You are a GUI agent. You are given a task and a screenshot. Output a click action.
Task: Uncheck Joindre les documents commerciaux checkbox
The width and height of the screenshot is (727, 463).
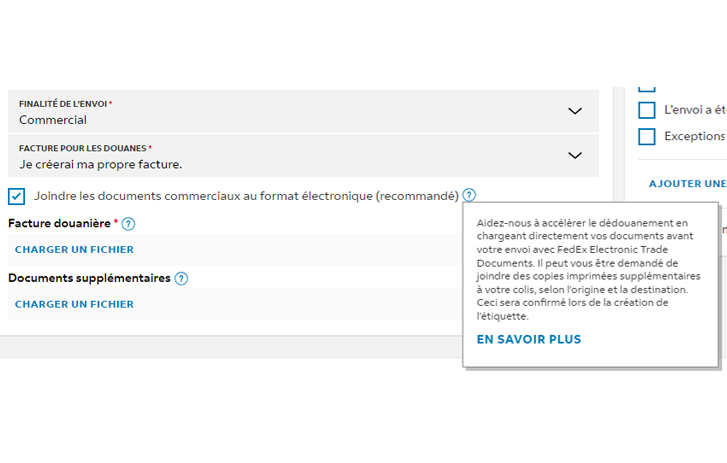tap(17, 196)
